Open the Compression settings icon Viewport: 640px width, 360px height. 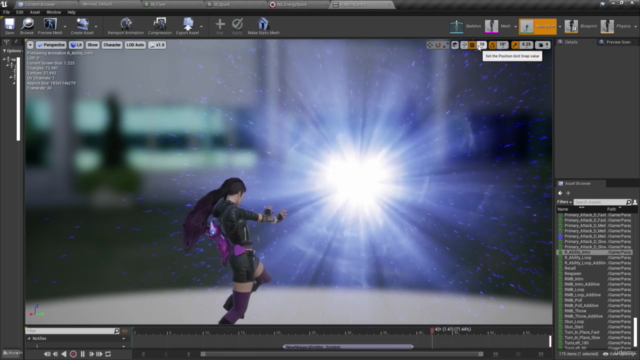coord(160,24)
